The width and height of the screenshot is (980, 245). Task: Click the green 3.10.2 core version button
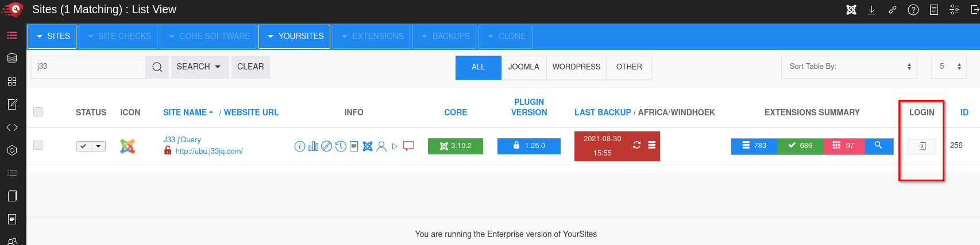(456, 146)
